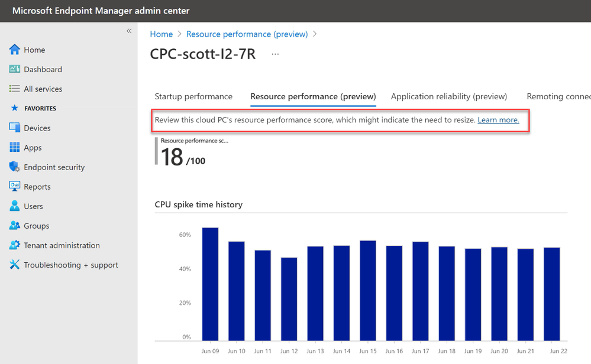This screenshot has height=364, width=591.
Task: Click the Home breadcrumb link
Action: 162,34
